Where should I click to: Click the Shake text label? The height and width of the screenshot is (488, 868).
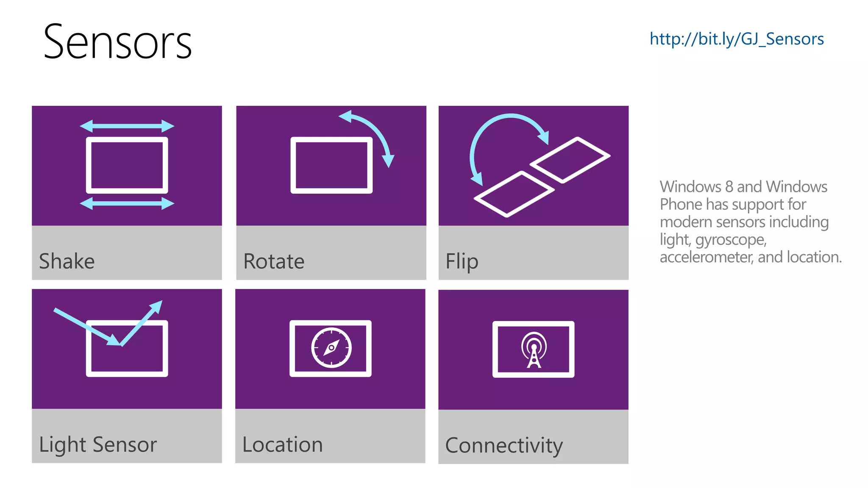[x=67, y=261]
